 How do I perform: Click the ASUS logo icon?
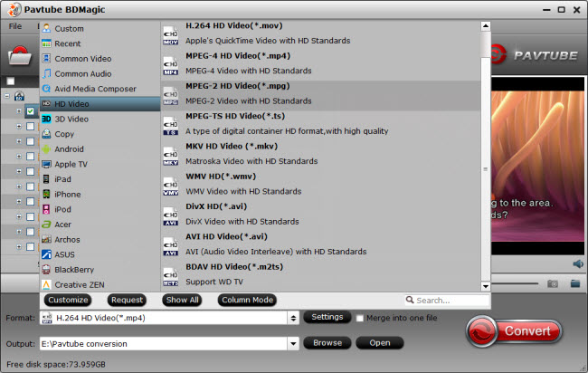[x=46, y=254]
